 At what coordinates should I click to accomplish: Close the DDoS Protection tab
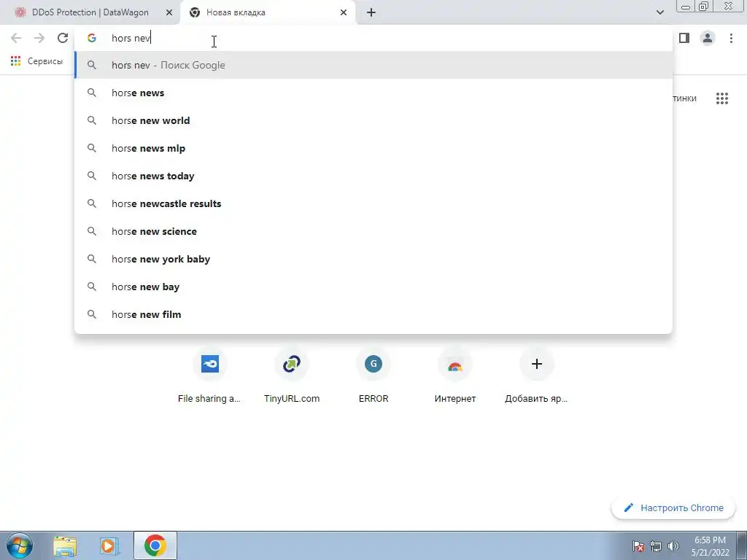pos(169,12)
